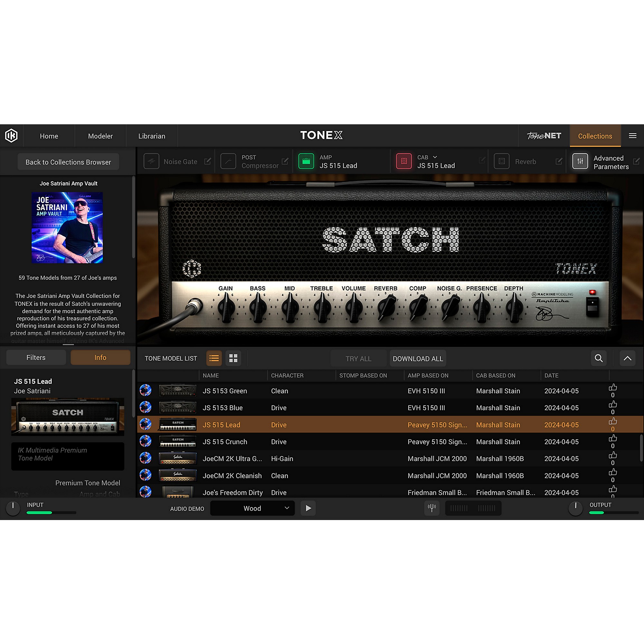Toggle the CAB module on/off
The image size is (644, 644).
click(404, 161)
